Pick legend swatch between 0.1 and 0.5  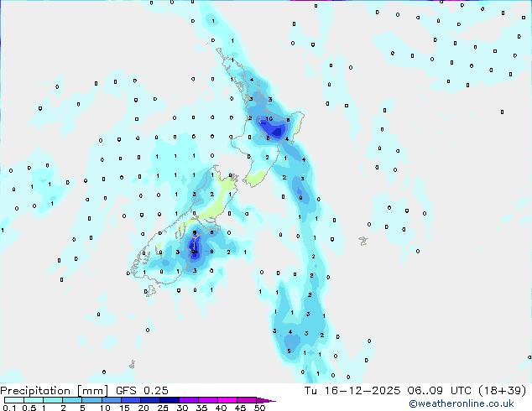point(14,400)
